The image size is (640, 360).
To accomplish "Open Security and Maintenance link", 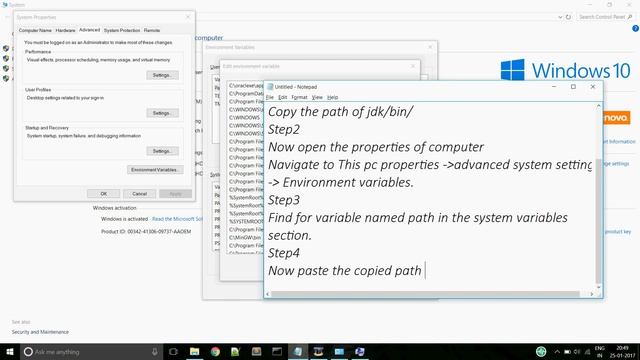I will tap(40, 332).
